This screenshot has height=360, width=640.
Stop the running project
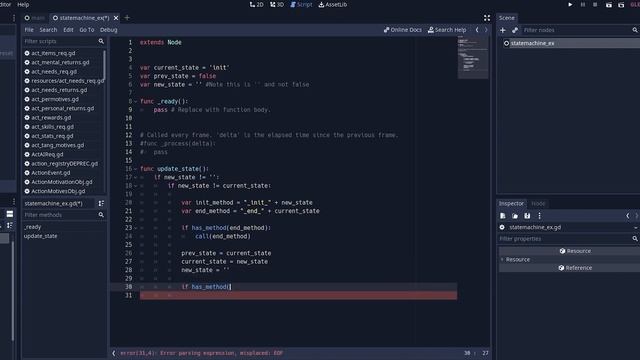pyautogui.click(x=595, y=4)
